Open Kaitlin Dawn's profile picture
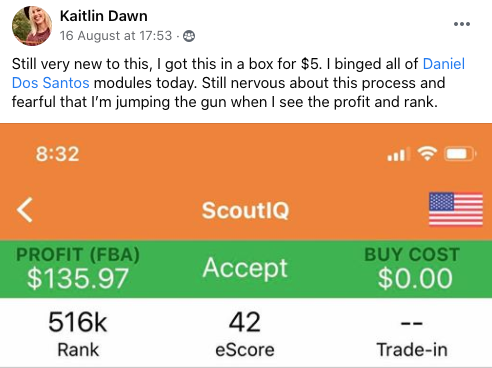Viewport: 492px width, 368px height. tap(32, 25)
